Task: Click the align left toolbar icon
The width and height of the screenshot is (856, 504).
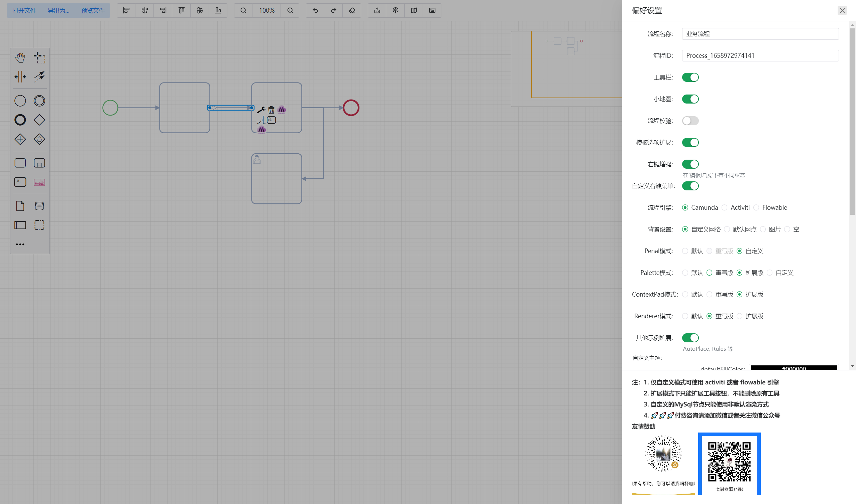Action: (126, 11)
